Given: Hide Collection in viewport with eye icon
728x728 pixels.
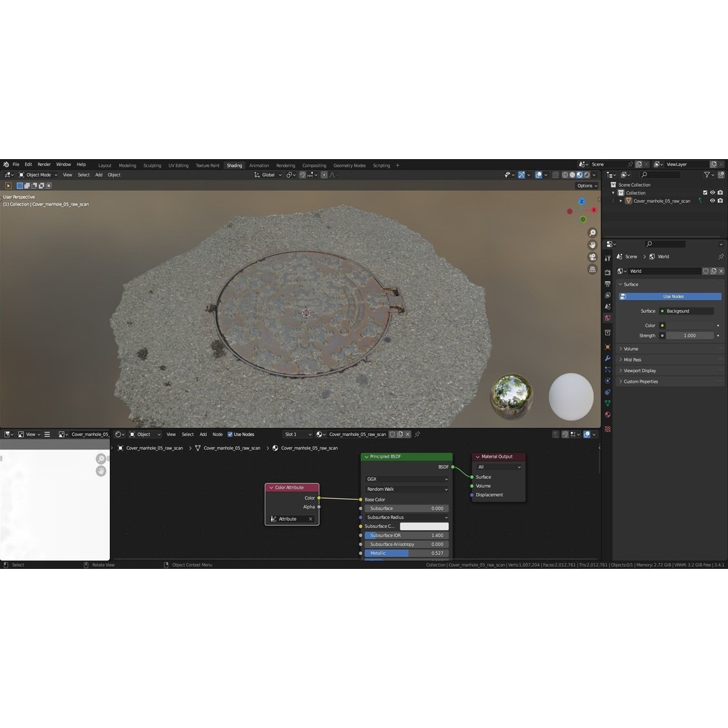Looking at the screenshot, I should pos(712,193).
